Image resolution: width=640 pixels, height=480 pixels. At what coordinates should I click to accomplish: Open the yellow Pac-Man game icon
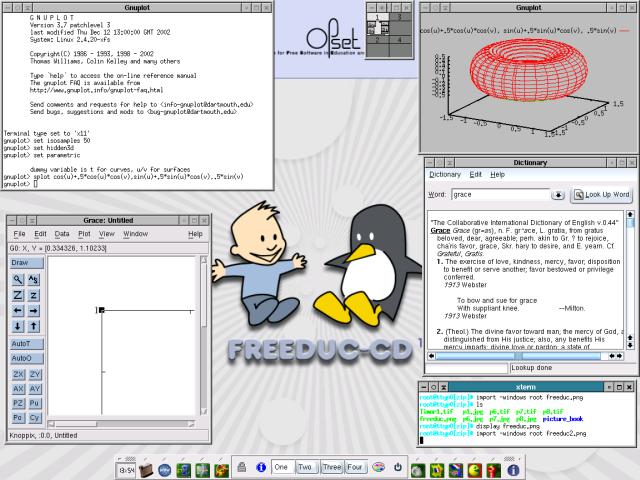(x=475, y=470)
